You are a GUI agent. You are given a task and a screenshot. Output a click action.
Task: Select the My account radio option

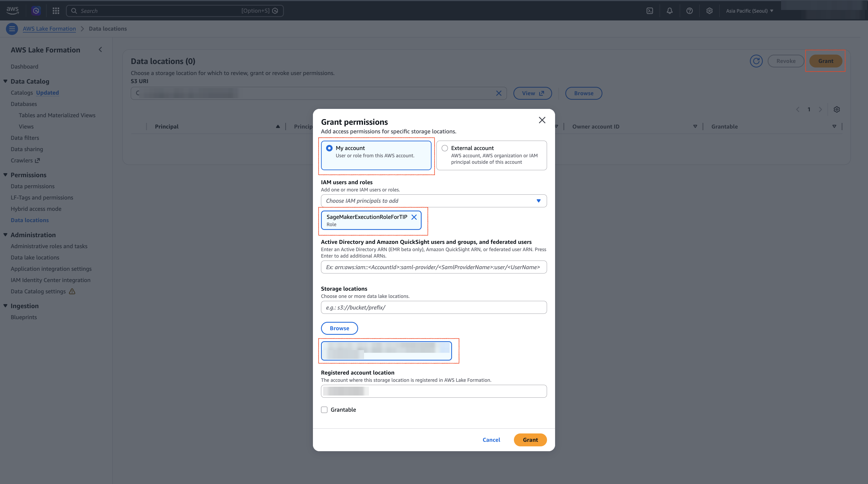point(329,148)
